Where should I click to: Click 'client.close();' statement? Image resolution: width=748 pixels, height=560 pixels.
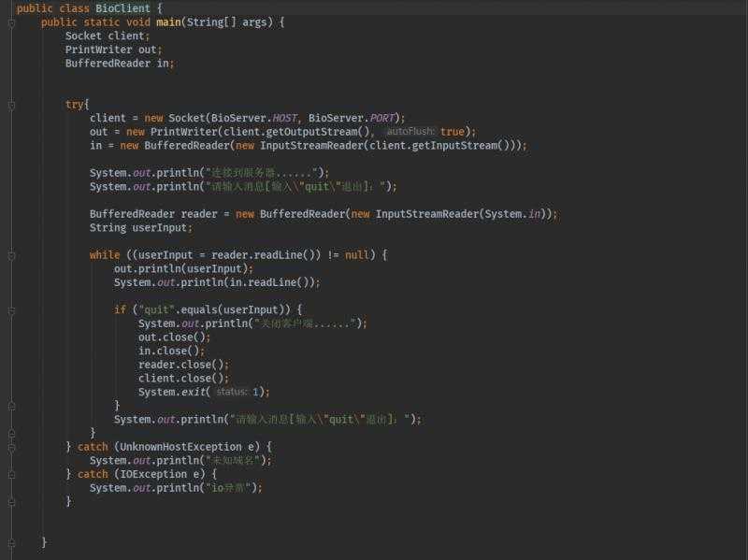tap(183, 379)
